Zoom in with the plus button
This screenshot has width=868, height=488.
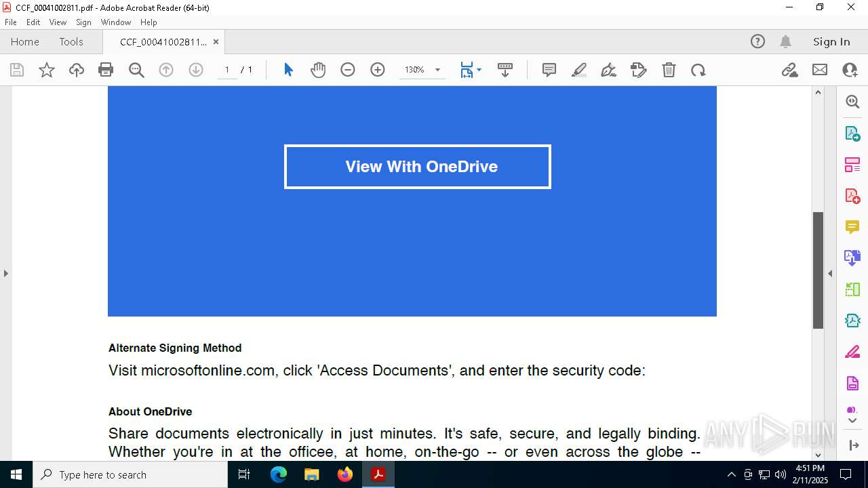[x=378, y=70]
